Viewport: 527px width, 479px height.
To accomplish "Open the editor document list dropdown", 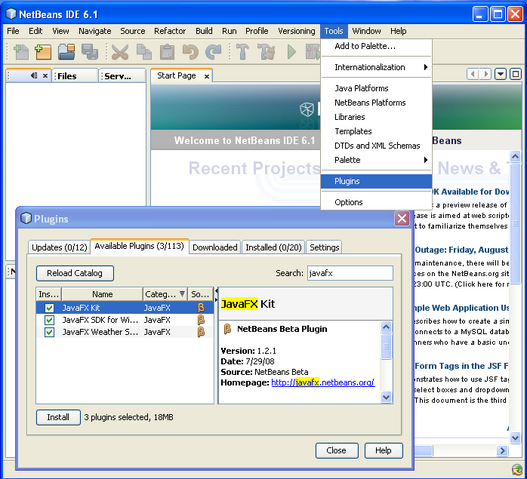I will point(500,74).
